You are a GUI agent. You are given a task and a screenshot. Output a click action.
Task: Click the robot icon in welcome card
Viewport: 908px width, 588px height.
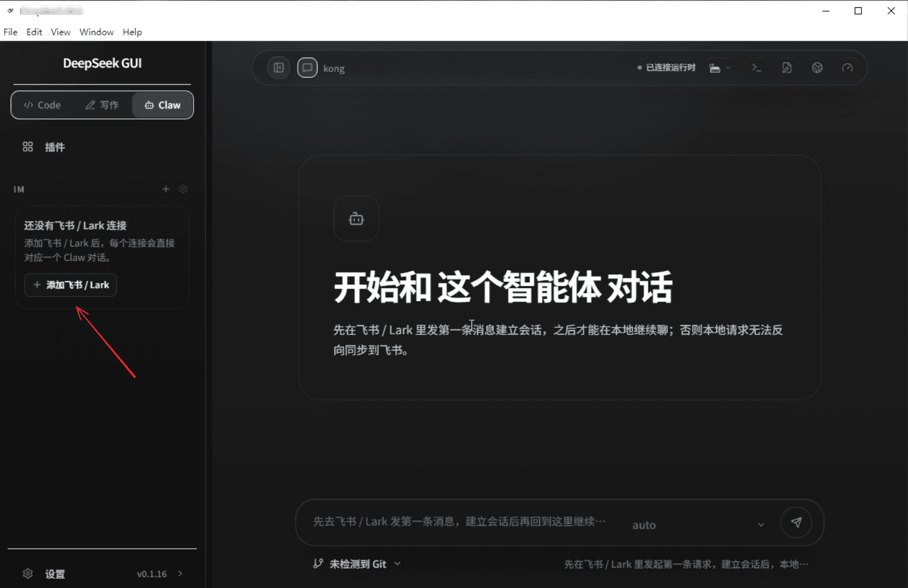[356, 219]
